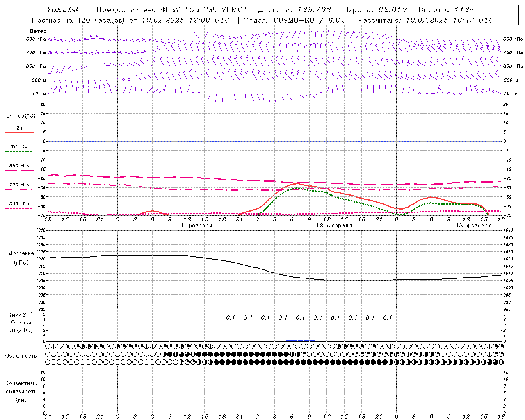Click the '1040' value on the left pressure axis
The height and width of the screenshot is (420, 525).
point(41,230)
